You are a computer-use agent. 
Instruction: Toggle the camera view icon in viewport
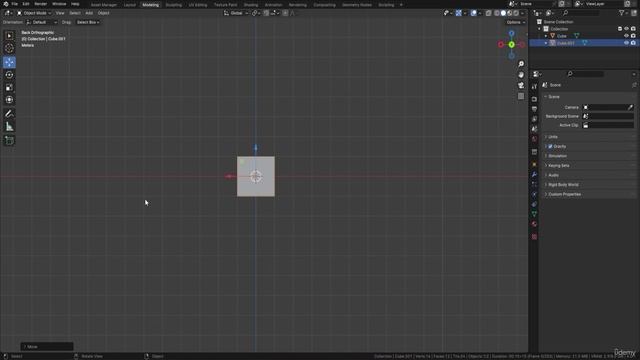[521, 85]
